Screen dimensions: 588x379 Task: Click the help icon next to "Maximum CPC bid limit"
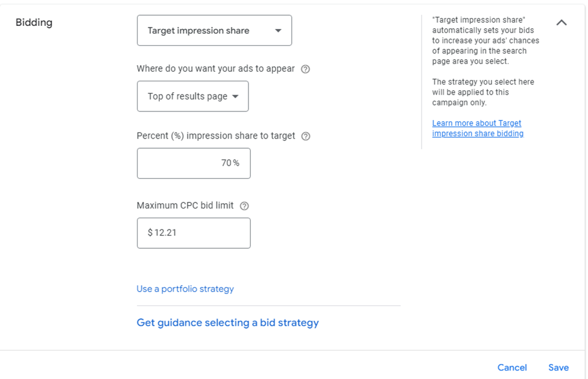click(244, 205)
